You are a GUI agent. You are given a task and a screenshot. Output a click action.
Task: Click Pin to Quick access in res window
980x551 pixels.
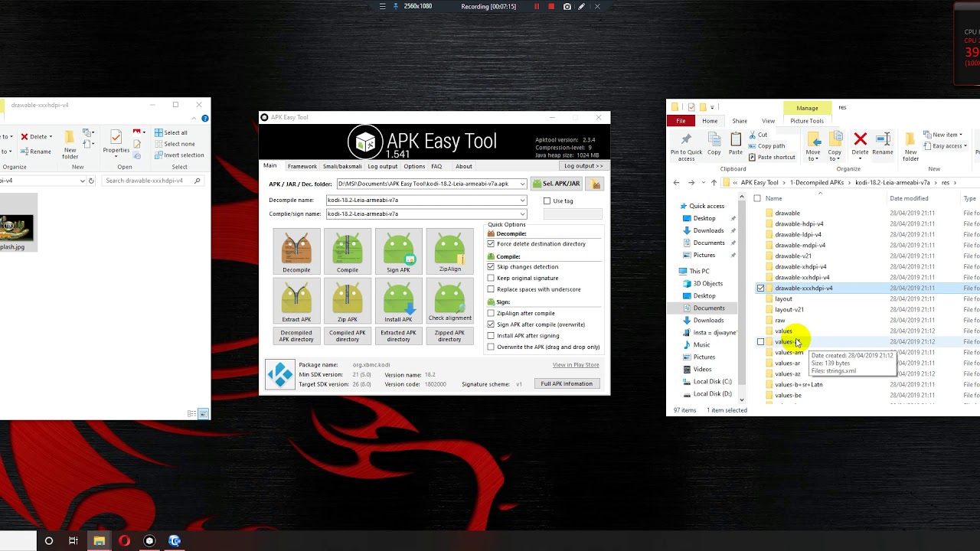(x=686, y=145)
